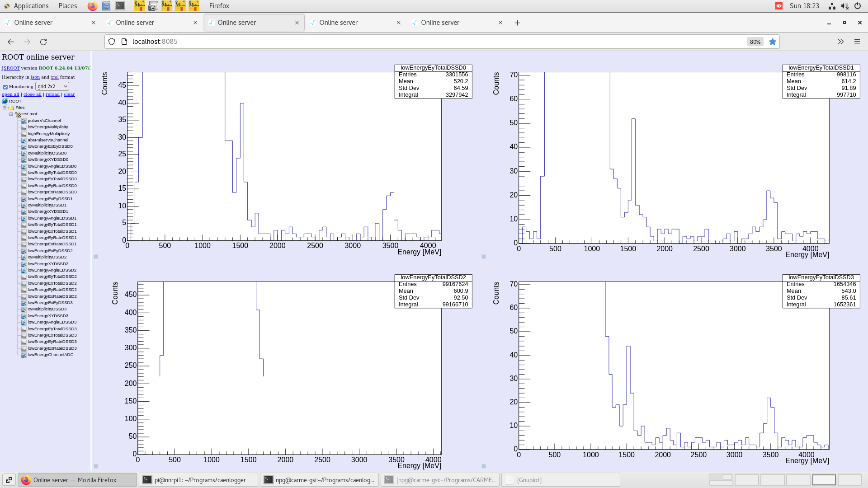
Task: Click the pulserVsChannel 2D histogram icon
Action: 24,121
